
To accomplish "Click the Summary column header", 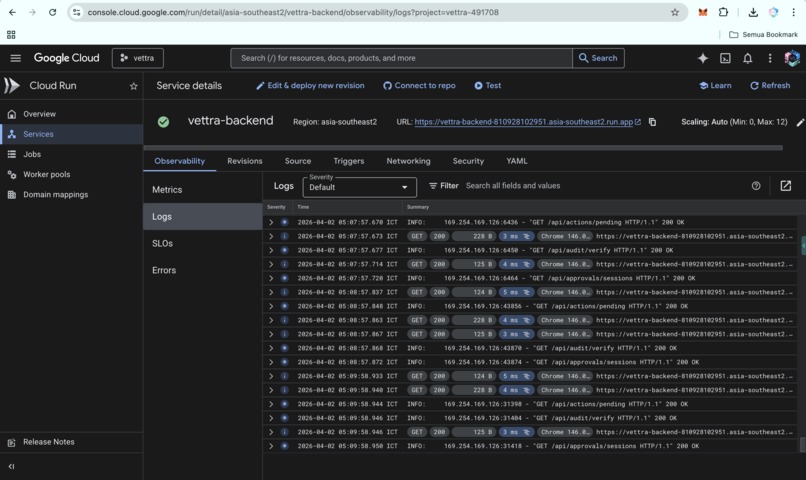I will coord(417,207).
